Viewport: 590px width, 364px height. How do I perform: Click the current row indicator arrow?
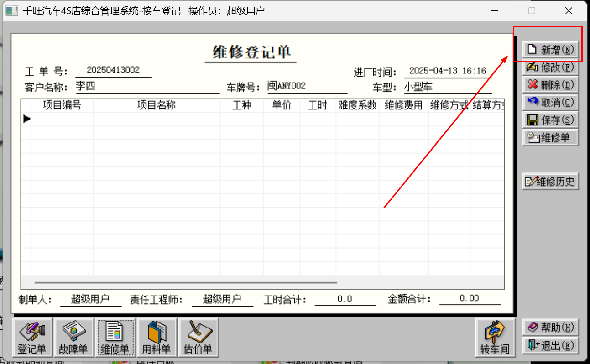tap(27, 119)
